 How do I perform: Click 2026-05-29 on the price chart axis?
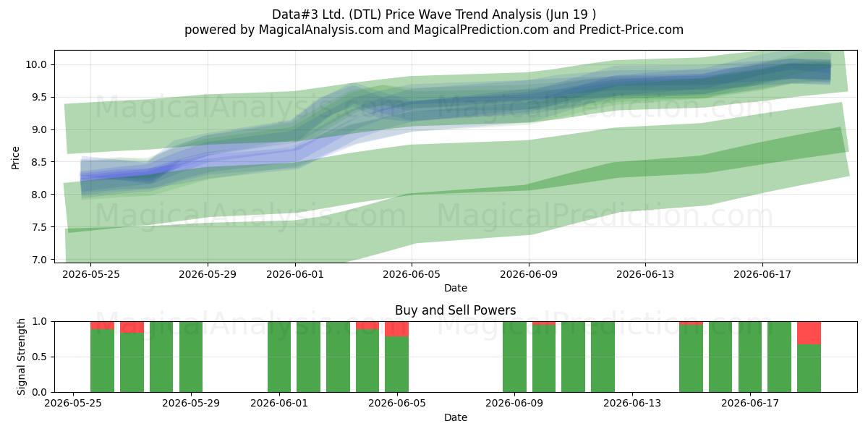tap(208, 275)
